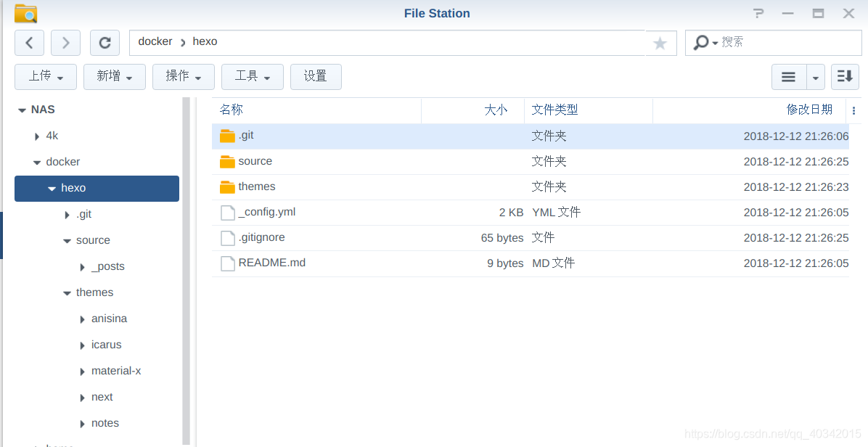Collapse the source tree arrow
The width and height of the screenshot is (868, 447).
tap(67, 241)
